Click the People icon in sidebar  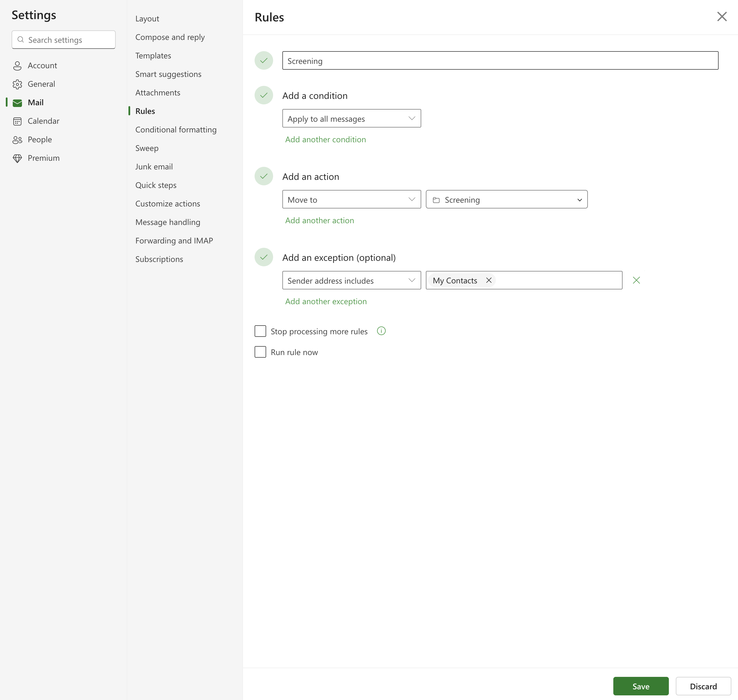click(17, 140)
